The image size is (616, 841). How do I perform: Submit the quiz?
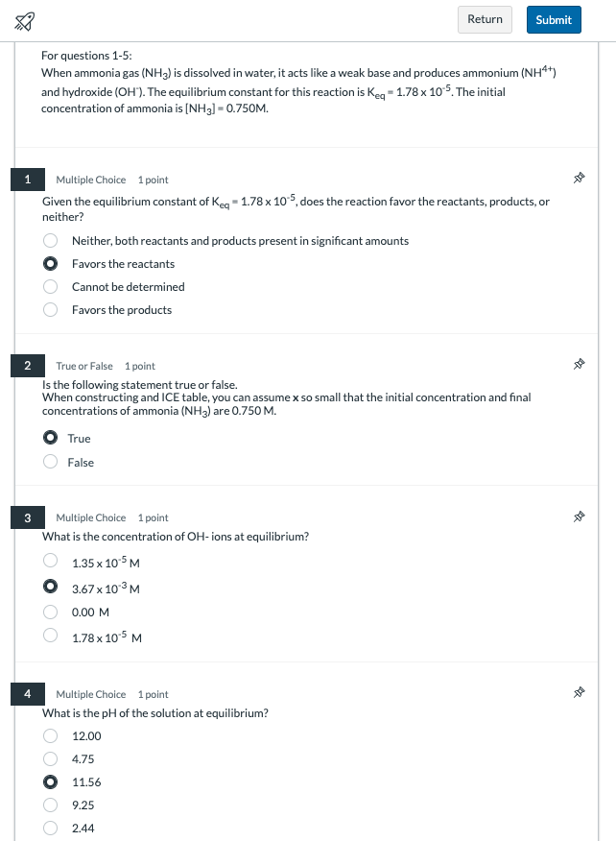pyautogui.click(x=554, y=20)
